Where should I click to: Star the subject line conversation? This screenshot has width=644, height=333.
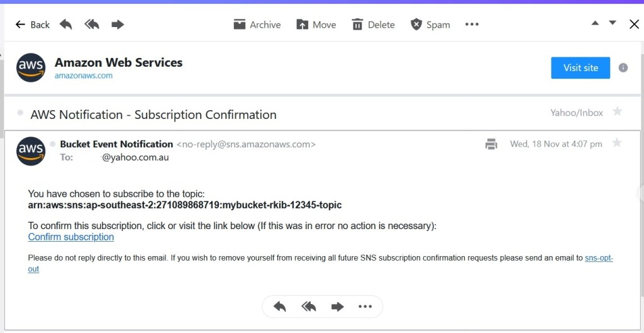tap(618, 112)
